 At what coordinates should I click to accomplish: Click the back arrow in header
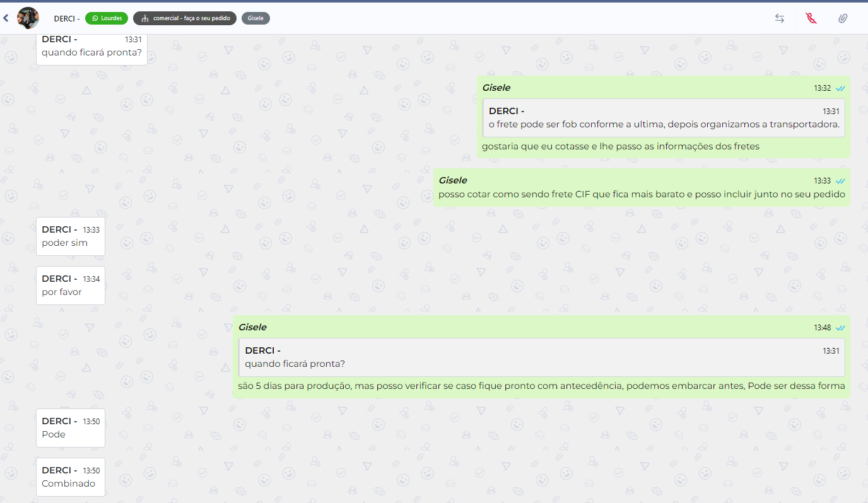coord(6,18)
